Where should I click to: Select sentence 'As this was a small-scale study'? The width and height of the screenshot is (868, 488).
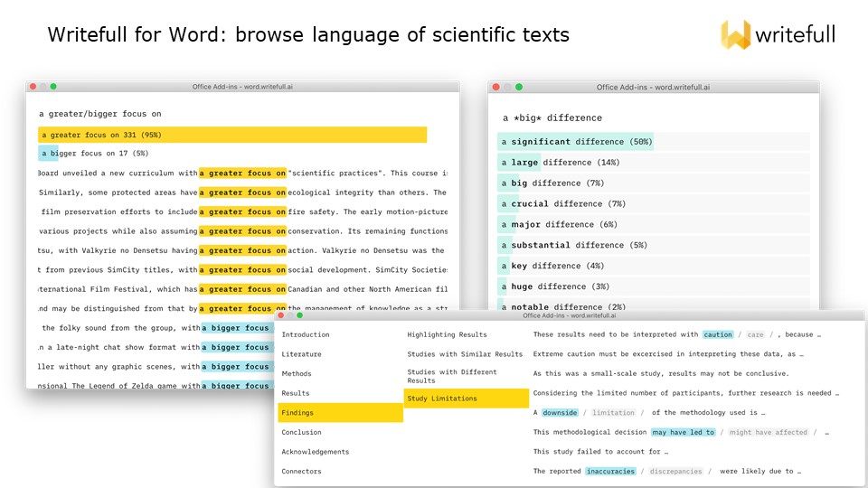[661, 373]
